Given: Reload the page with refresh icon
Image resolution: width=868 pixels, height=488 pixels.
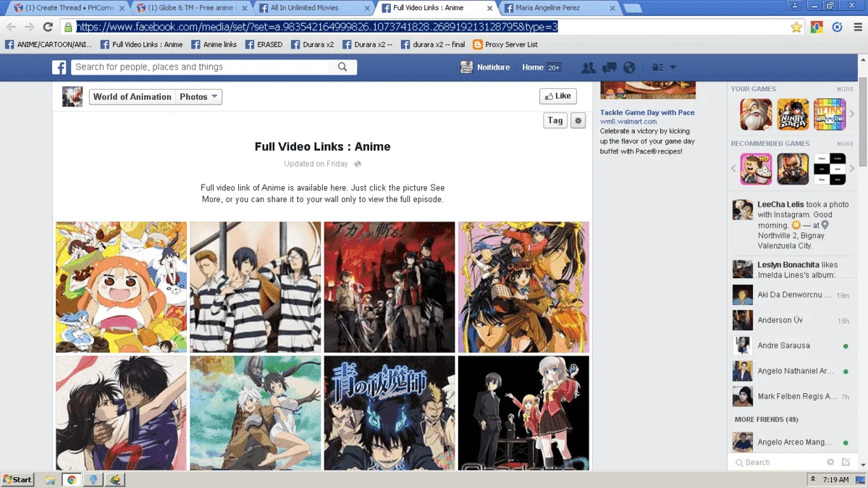Looking at the screenshot, I should (x=49, y=27).
